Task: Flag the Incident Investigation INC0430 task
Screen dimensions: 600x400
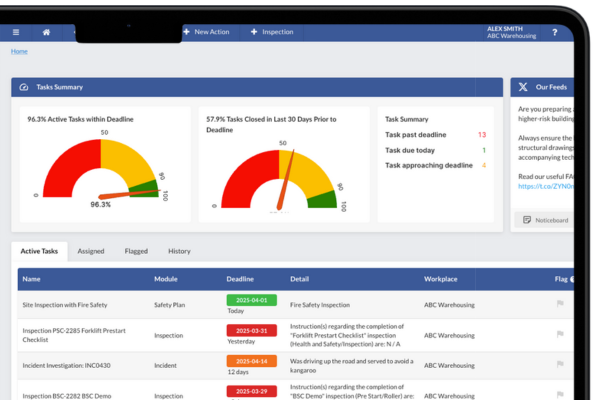Action: pyautogui.click(x=559, y=367)
